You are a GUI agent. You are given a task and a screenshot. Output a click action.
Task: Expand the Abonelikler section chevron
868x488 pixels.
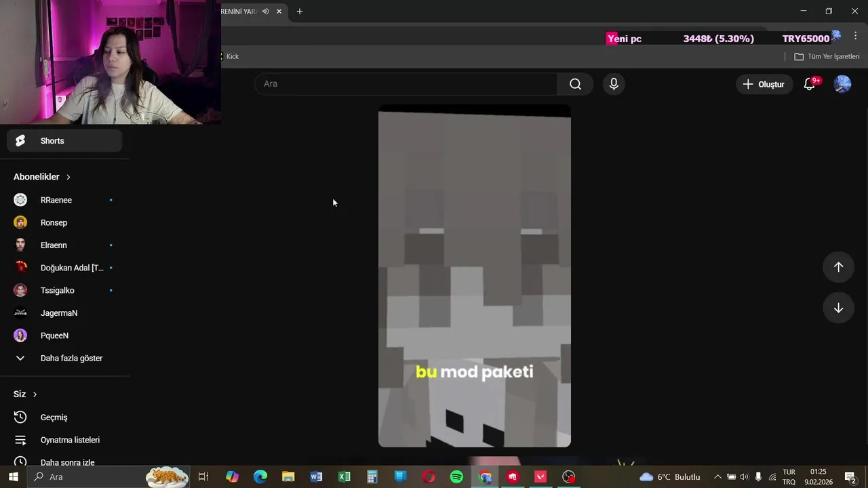[68, 177]
